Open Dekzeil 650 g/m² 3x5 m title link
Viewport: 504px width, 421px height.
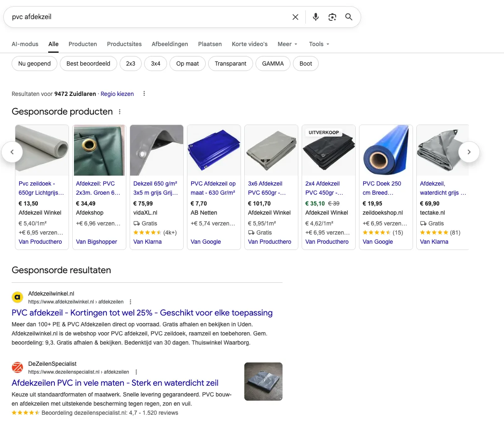[x=155, y=188]
